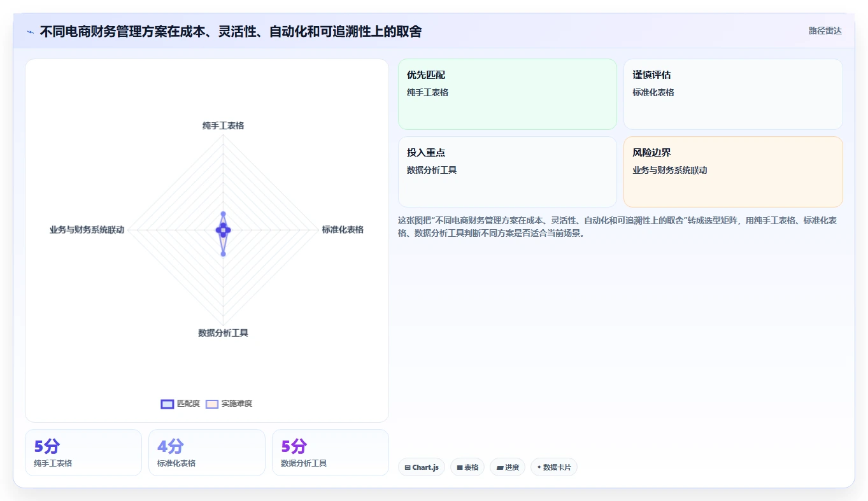Viewport: 868px width, 501px height.
Task: Click the radar data point above the center
Action: coord(223,214)
